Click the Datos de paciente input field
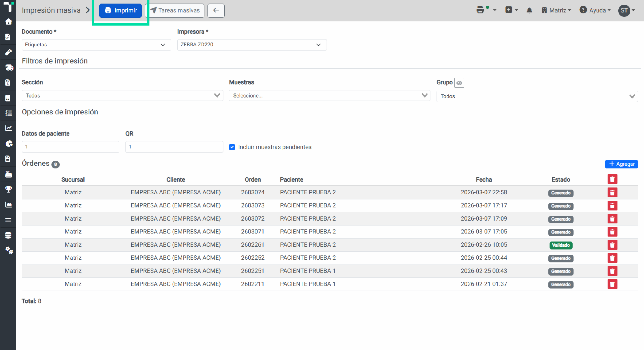Screen dimensions: 644x350 (71, 147)
